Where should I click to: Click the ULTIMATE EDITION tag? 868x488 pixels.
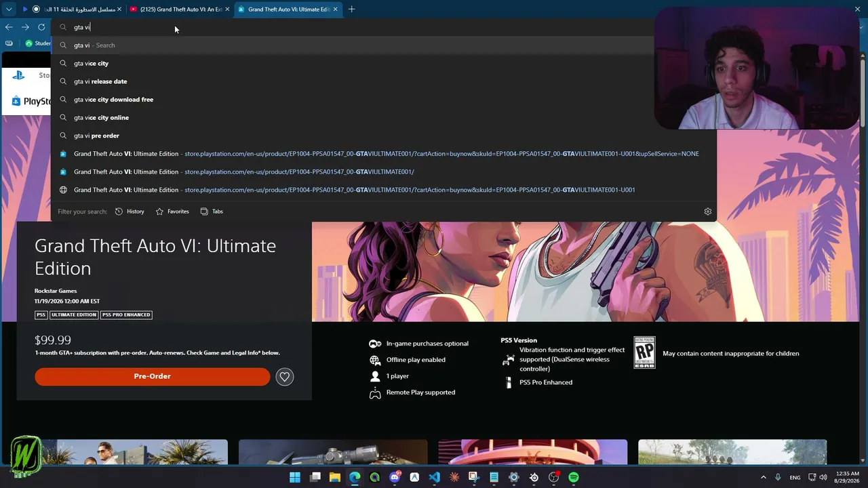(74, 314)
